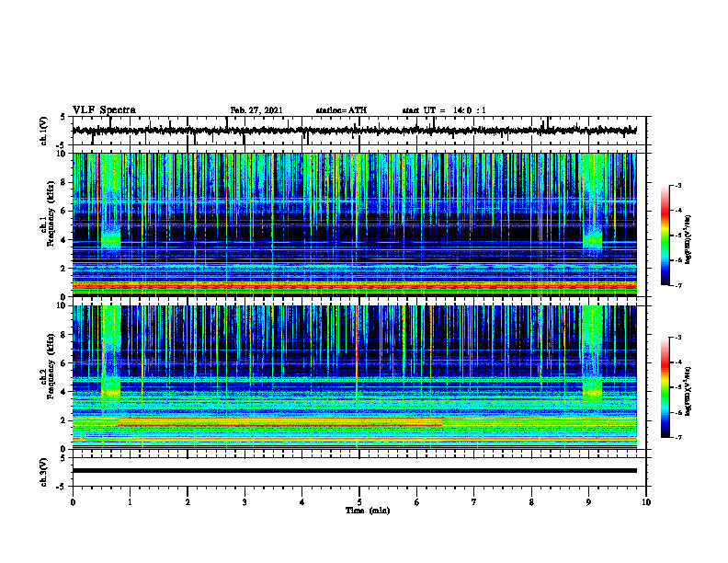Click the "start UT = 14:0 :1" text
Image resolution: width=728 pixels, height=563 pixels.
pyautogui.click(x=444, y=110)
